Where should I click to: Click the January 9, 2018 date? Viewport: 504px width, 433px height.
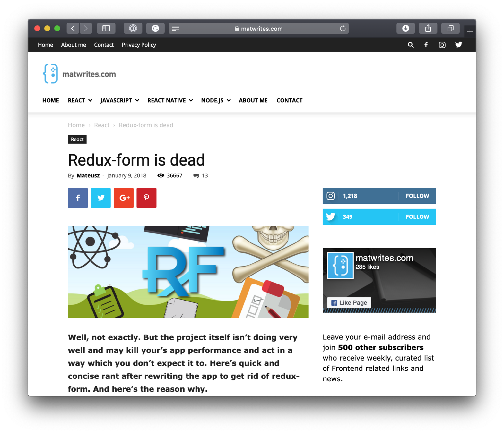pyautogui.click(x=126, y=176)
